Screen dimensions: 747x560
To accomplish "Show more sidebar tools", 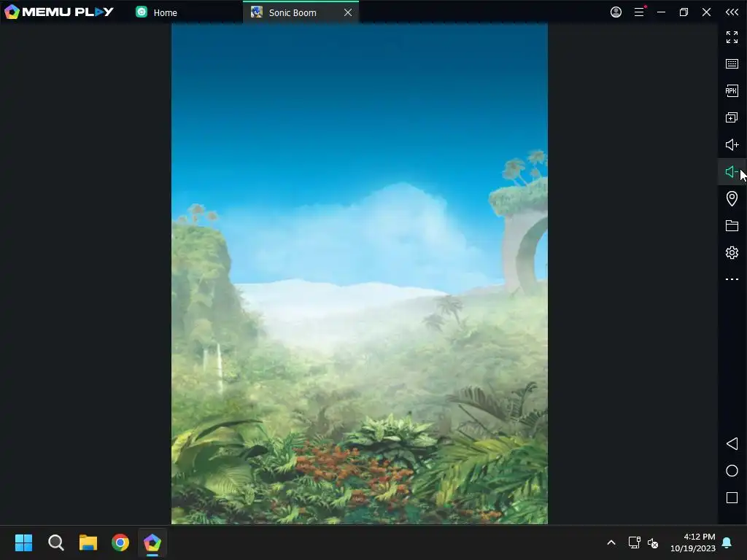I will point(732,279).
